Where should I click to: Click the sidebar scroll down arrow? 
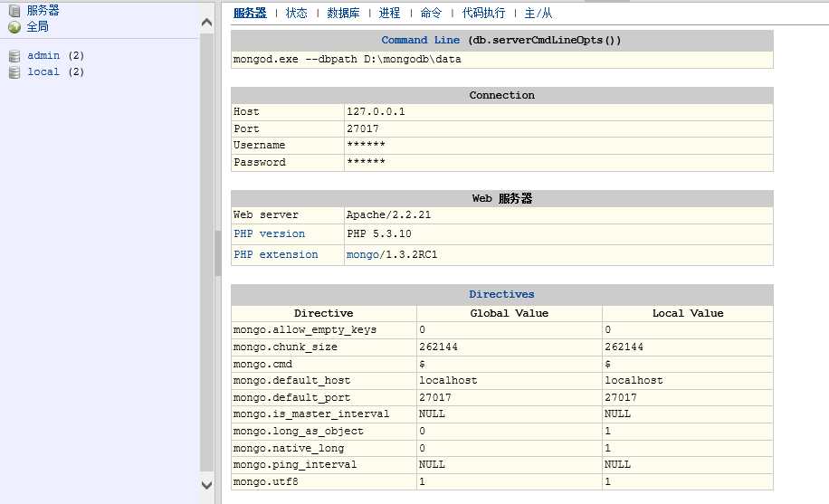click(206, 484)
